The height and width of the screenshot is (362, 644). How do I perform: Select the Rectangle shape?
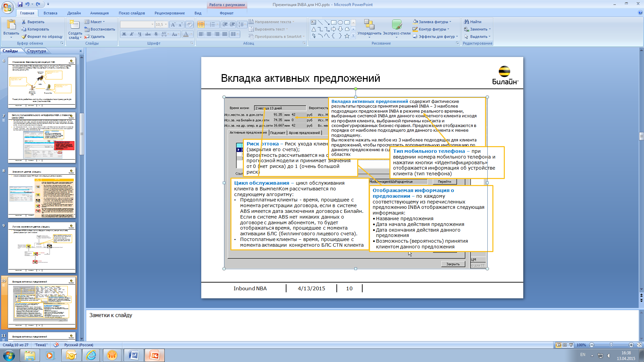333,22
